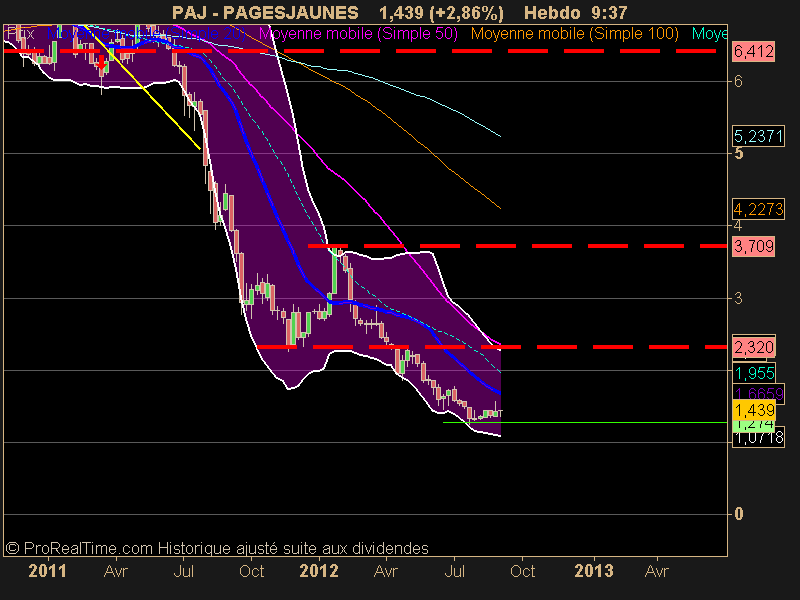Image resolution: width=800 pixels, height=600 pixels.
Task: Select the Moyenne mobile (Simple 100) legend label
Action: (574, 34)
